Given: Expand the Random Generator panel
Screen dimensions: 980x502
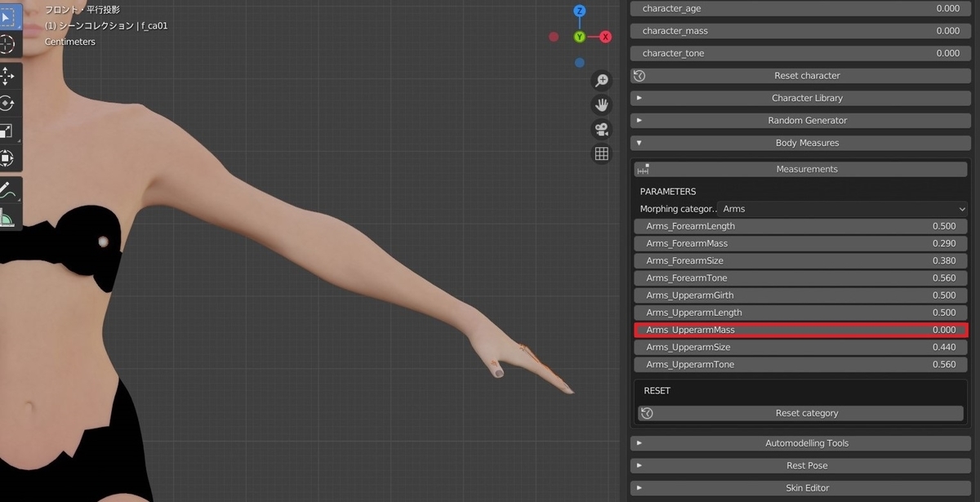Looking at the screenshot, I should pos(800,120).
